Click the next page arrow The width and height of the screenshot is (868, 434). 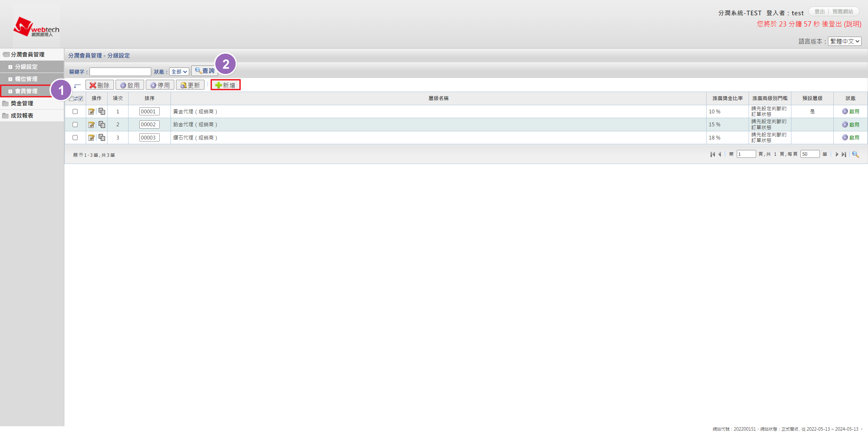pyautogui.click(x=837, y=154)
